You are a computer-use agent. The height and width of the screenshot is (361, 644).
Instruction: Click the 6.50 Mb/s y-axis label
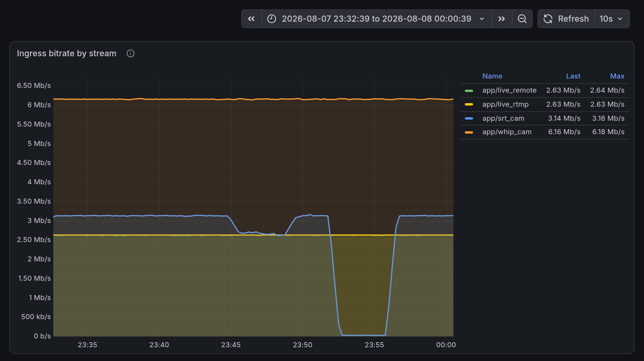pyautogui.click(x=34, y=86)
